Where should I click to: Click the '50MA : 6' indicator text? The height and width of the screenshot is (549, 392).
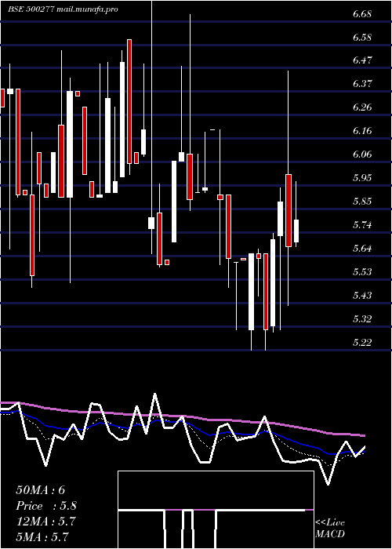point(41,490)
